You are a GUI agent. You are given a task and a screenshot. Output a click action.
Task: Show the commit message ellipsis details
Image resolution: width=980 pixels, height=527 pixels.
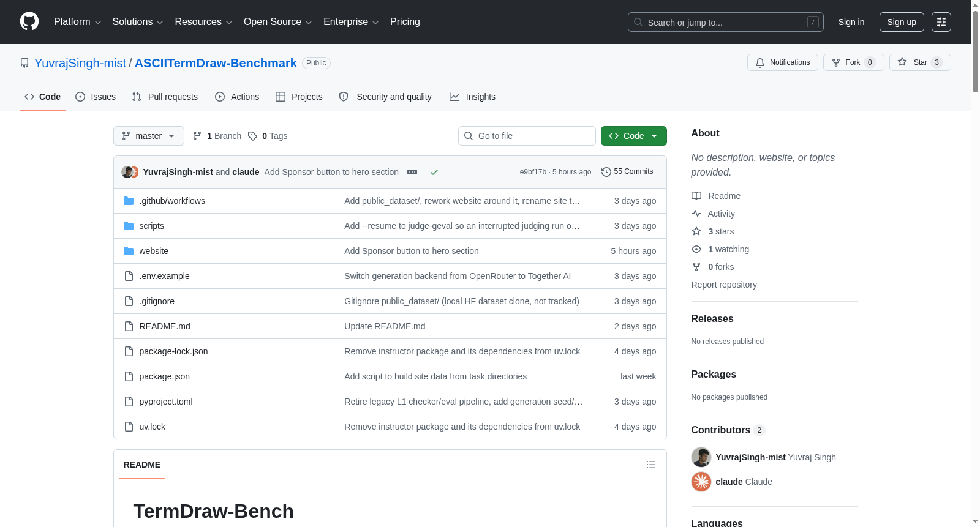(x=412, y=172)
